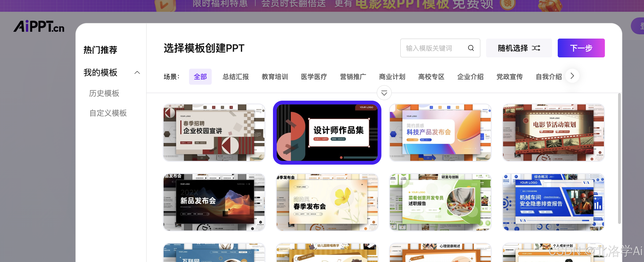Viewport: 644px width, 262px height.
Task: Select the 电影节活动策划 template
Action: click(553, 132)
